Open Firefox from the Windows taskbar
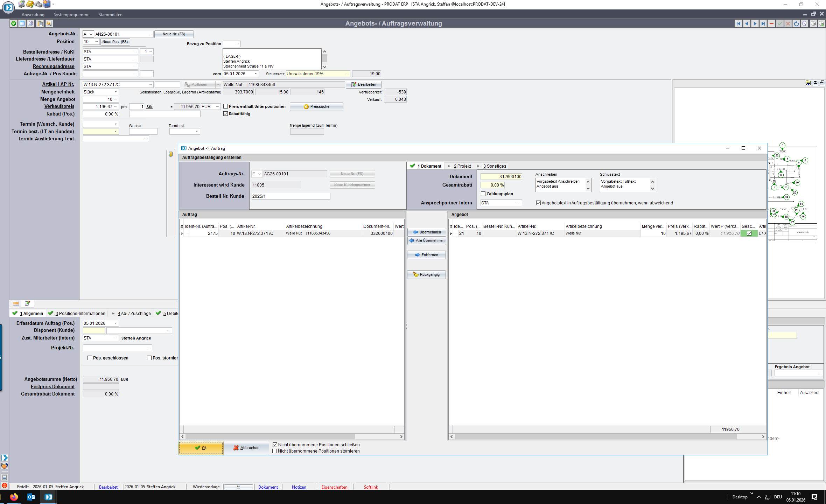826x504 pixels. click(14, 497)
